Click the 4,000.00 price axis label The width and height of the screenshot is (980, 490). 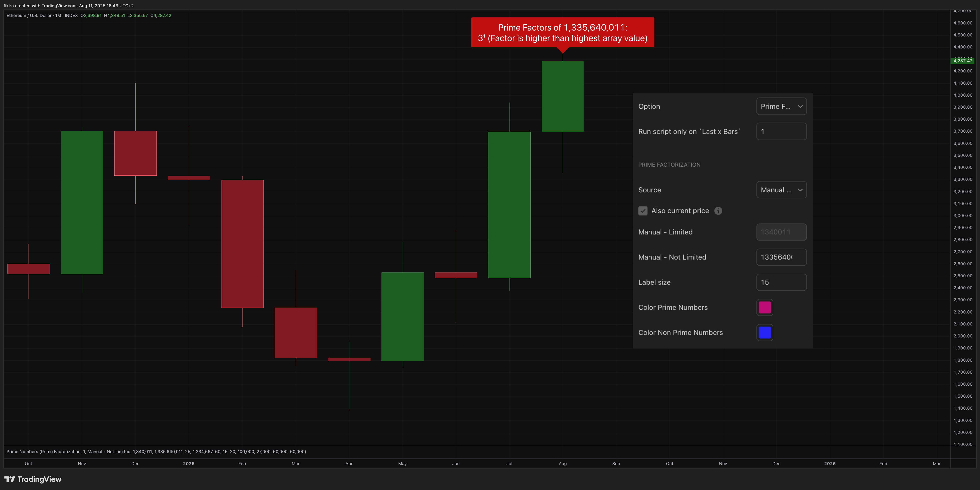[963, 95]
